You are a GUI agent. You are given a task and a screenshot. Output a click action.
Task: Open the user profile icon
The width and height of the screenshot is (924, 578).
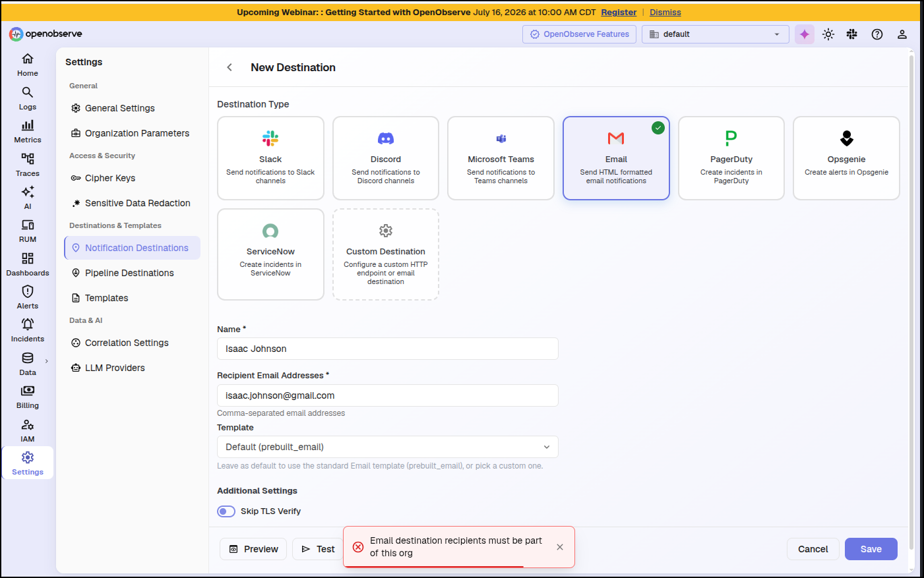(x=902, y=34)
